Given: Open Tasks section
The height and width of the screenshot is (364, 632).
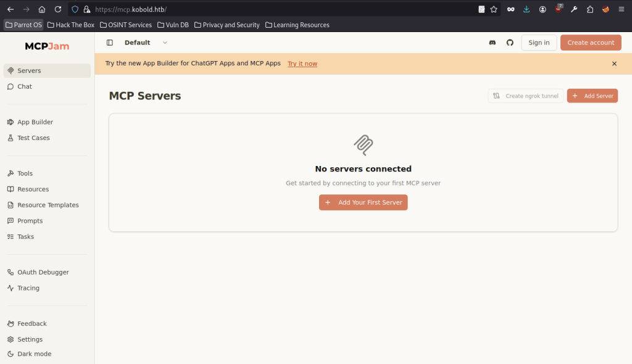Looking at the screenshot, I should click(x=47, y=237).
